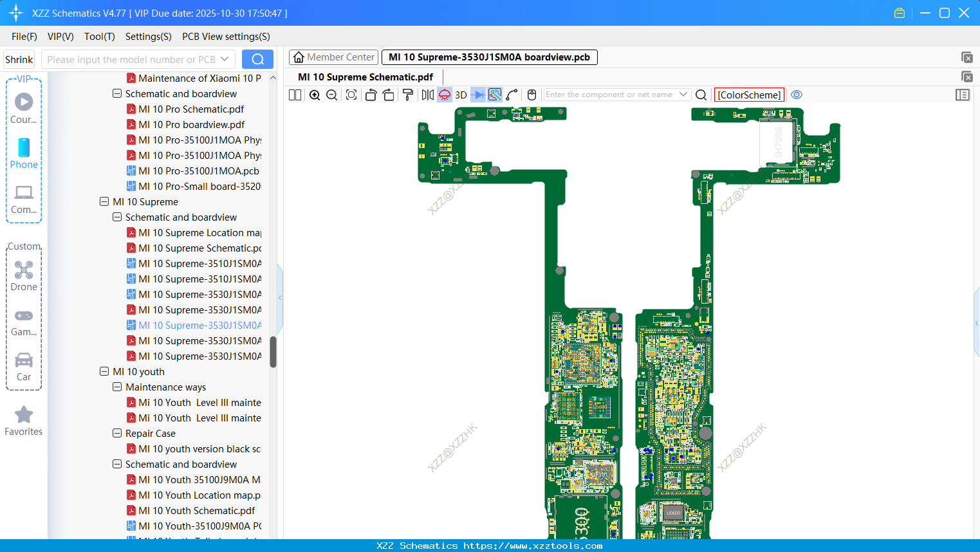Switch to the MI 10 Supreme Schematic.pdf tab

click(364, 77)
